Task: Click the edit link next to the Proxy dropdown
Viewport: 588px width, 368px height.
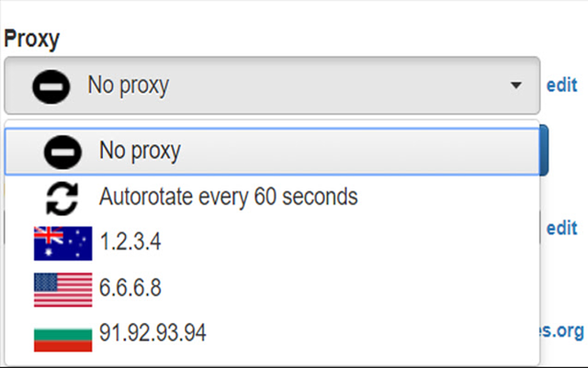Action: 561,86
